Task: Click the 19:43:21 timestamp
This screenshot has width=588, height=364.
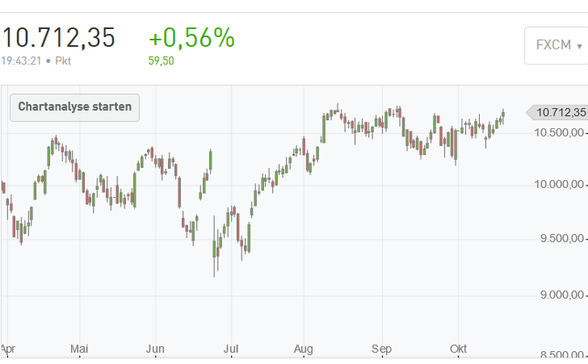Action: pos(22,61)
